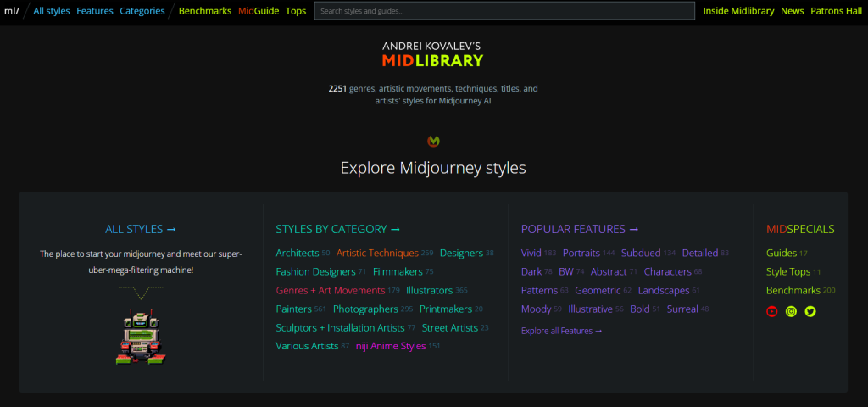This screenshot has width=868, height=407.
Task: Open Style Tops under MidSpecials
Action: [x=788, y=271]
